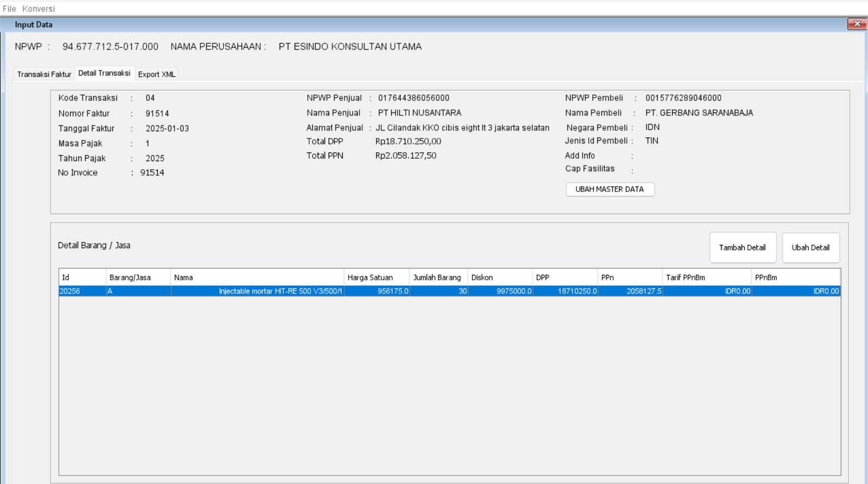868x484 pixels.
Task: Select the Injectable mortar HIT-RE 500 row
Action: click(x=450, y=291)
